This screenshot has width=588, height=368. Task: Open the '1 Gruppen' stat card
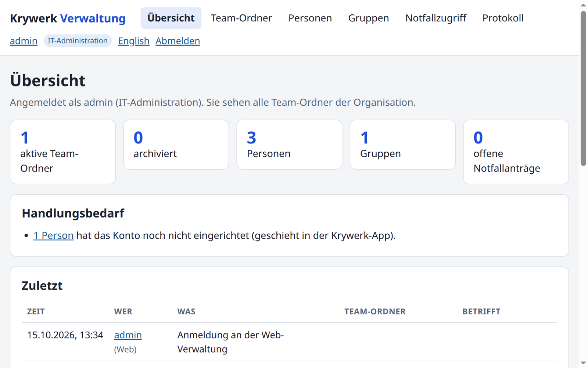[403, 145]
